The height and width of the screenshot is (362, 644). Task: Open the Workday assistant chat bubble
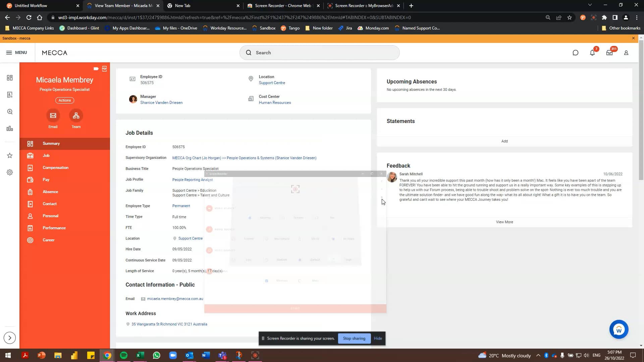click(619, 329)
